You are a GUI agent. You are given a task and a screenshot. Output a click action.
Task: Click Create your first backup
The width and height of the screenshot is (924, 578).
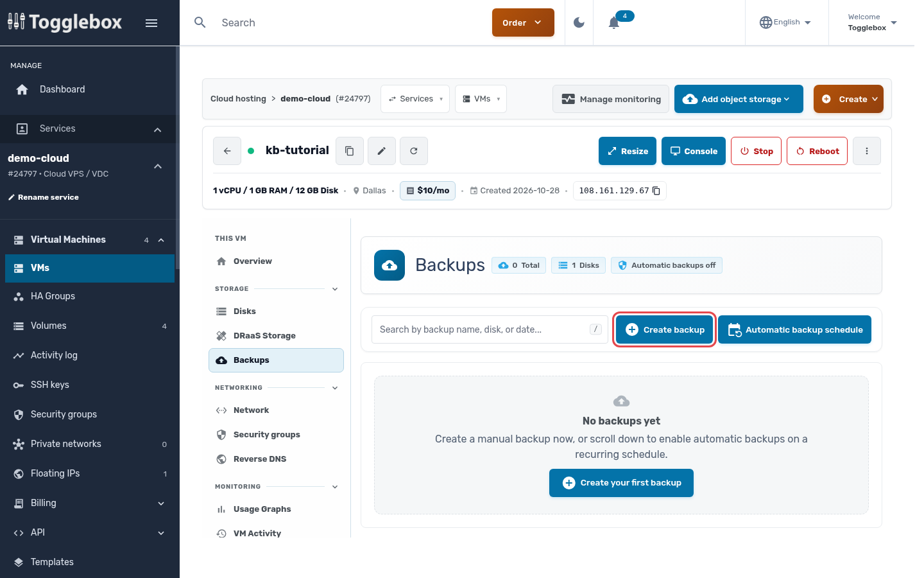[x=621, y=483]
